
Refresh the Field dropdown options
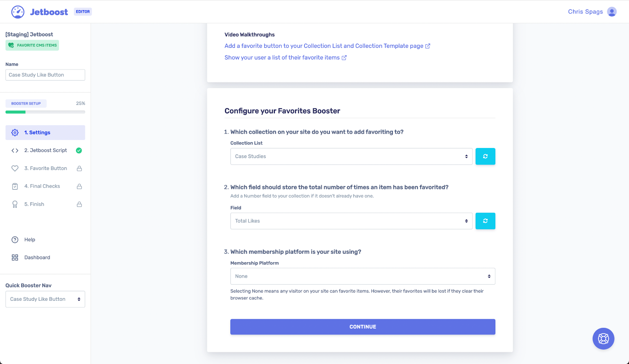[485, 221]
